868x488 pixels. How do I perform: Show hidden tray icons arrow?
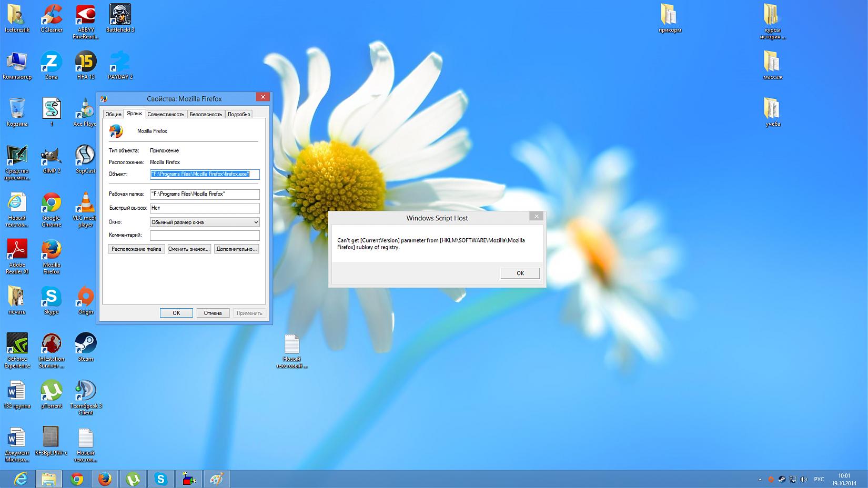(x=760, y=480)
